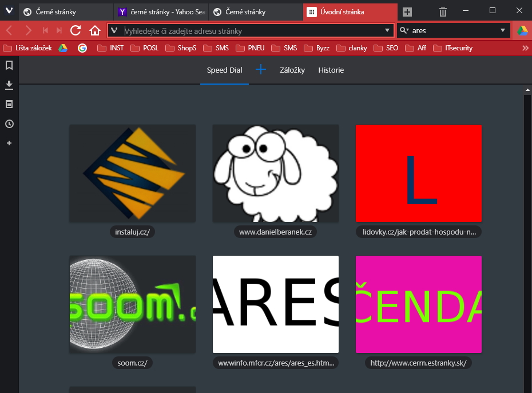Click the Rewind navigation button

coord(45,30)
